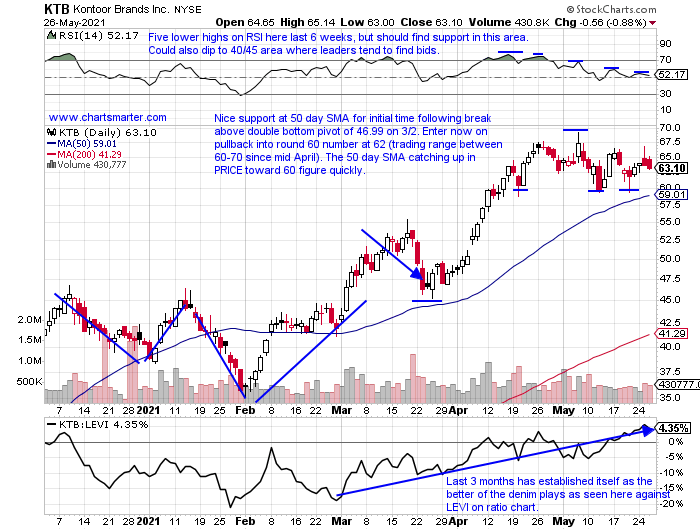The height and width of the screenshot is (530, 700).
Task: Click the Mar label on price chart axis
Action: click(342, 410)
